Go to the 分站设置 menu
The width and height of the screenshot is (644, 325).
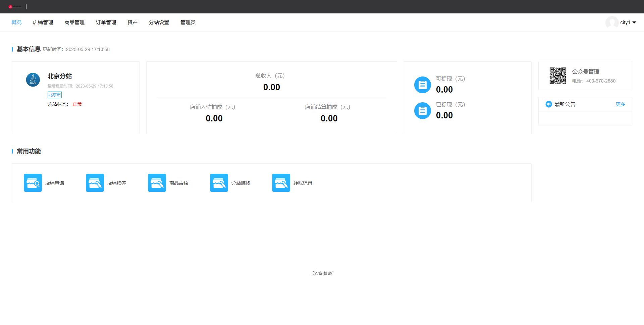tap(159, 22)
